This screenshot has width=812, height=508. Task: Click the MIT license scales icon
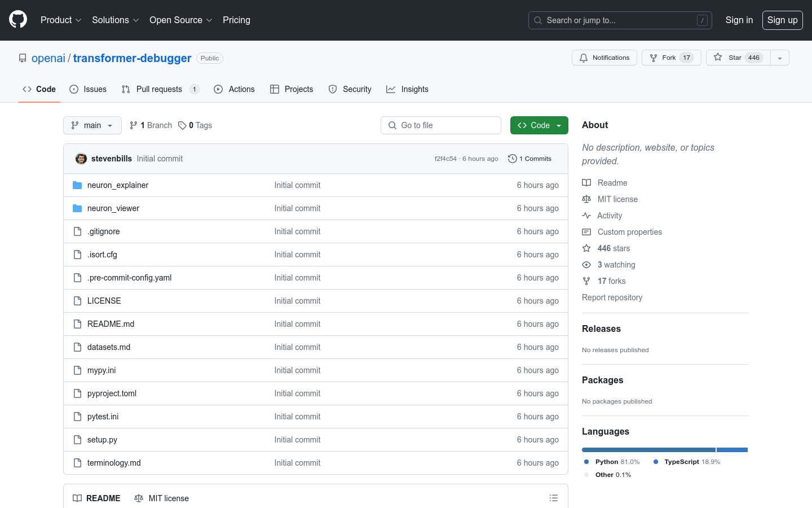pos(586,199)
